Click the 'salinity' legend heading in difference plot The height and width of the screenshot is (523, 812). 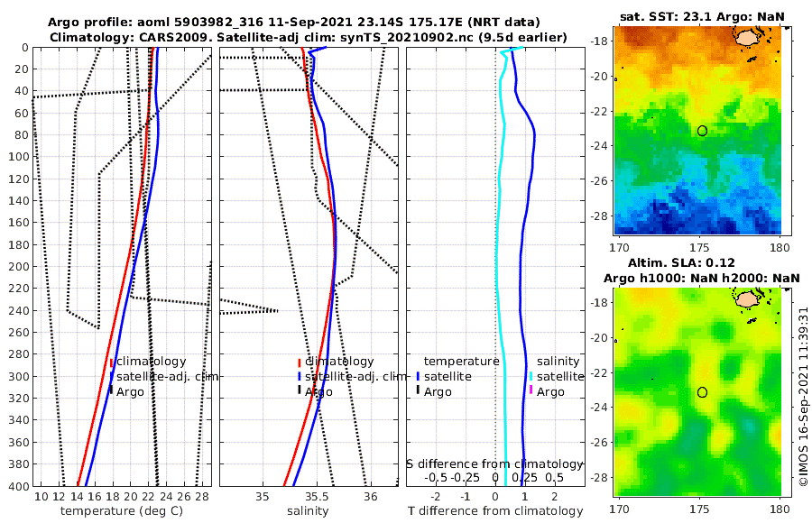(x=558, y=362)
